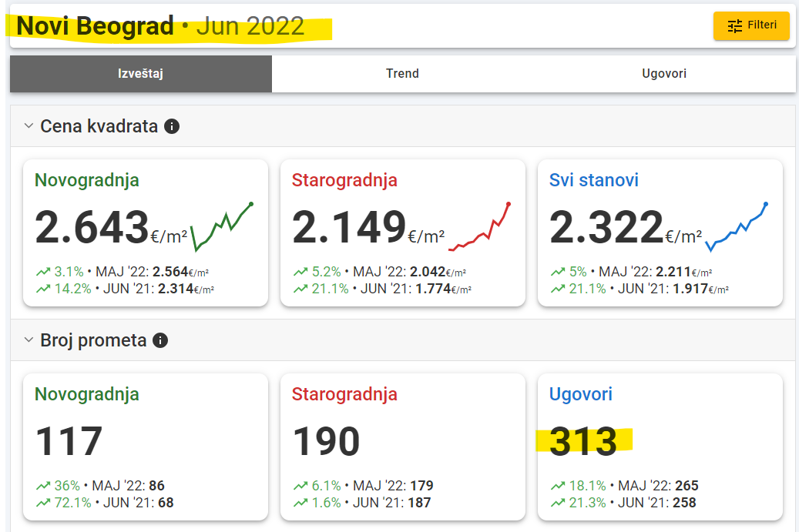Click the info icon beside Broj prometa

point(160,340)
